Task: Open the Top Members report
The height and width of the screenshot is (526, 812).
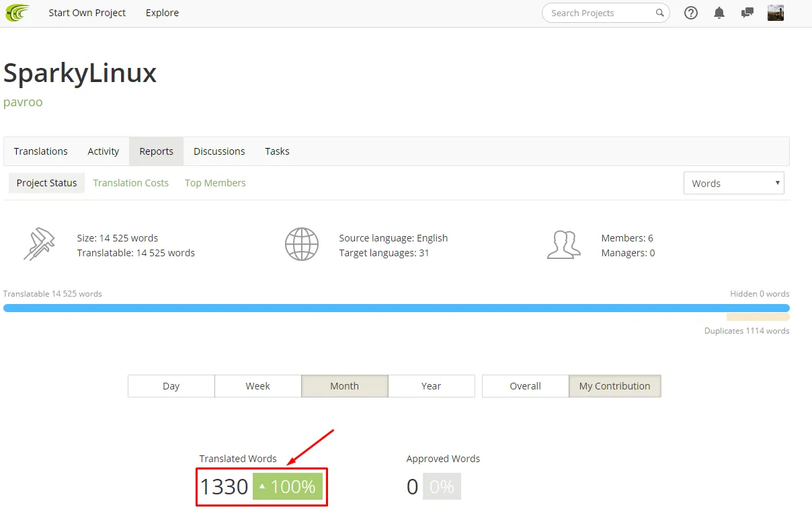Action: pos(215,183)
